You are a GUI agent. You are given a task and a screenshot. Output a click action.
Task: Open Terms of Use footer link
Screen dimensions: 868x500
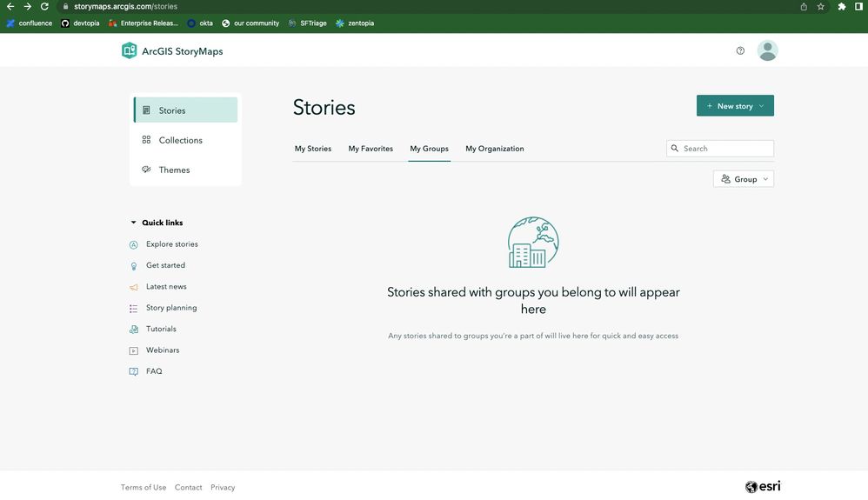pyautogui.click(x=144, y=487)
